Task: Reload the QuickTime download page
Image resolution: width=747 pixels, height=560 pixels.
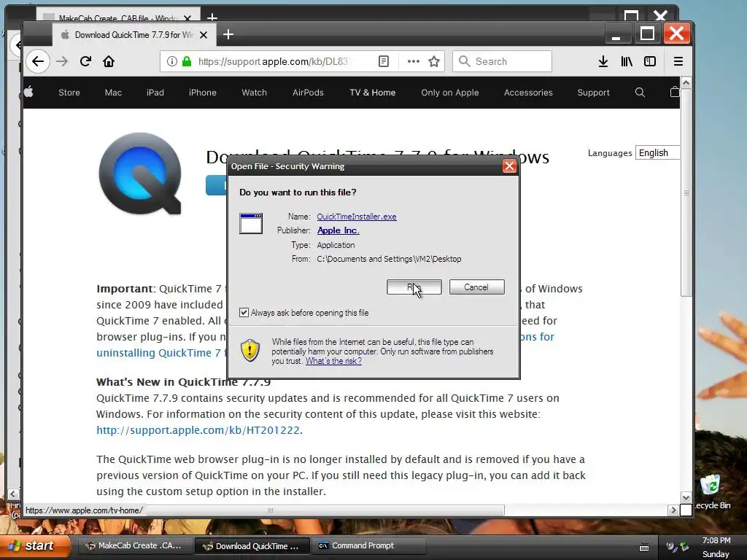Action: pyautogui.click(x=85, y=61)
